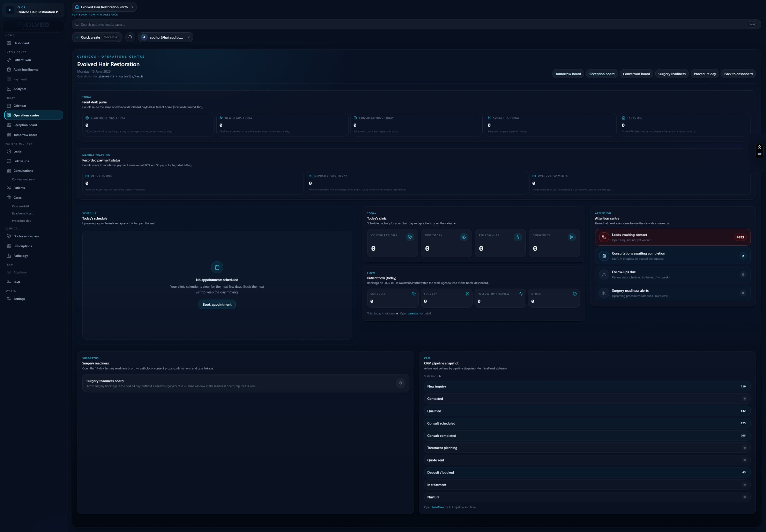This screenshot has height=532, width=766.
Task: Click the Deposits due card
Action: pyautogui.click(x=193, y=183)
